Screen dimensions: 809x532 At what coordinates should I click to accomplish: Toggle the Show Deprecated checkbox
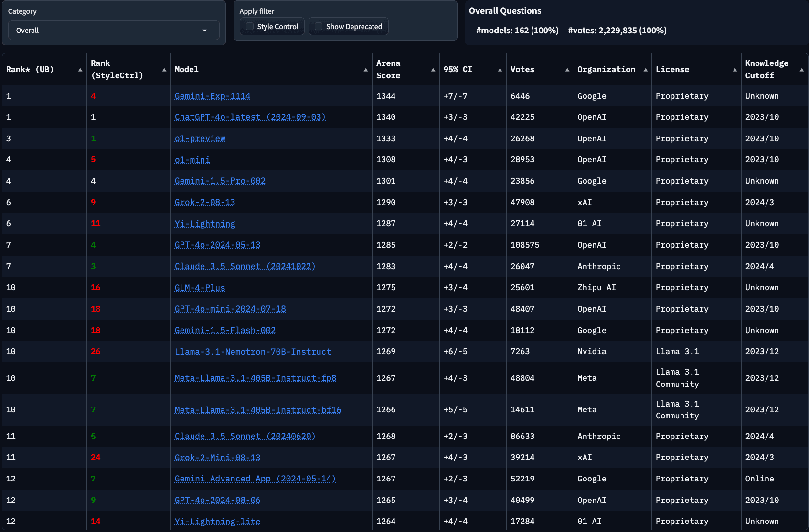point(319,27)
